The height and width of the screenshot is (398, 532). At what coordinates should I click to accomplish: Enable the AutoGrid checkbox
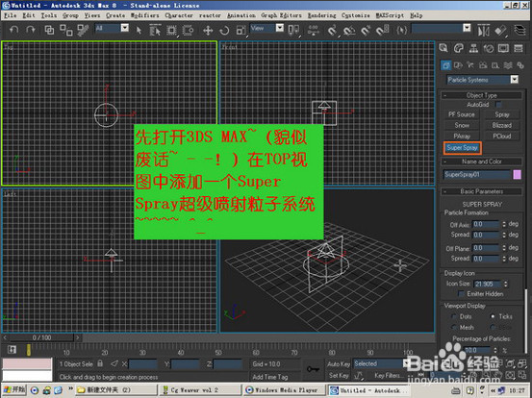click(x=498, y=105)
